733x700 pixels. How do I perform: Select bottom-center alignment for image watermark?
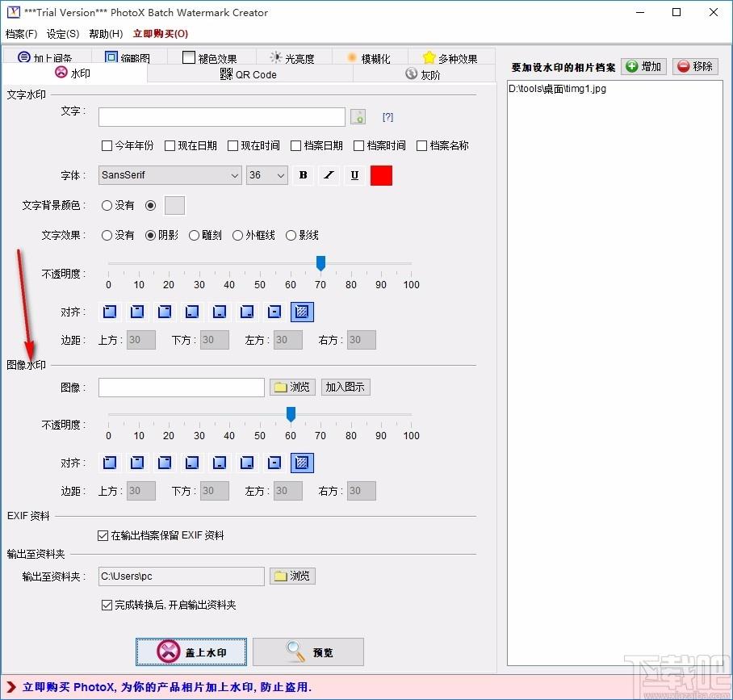coord(220,463)
